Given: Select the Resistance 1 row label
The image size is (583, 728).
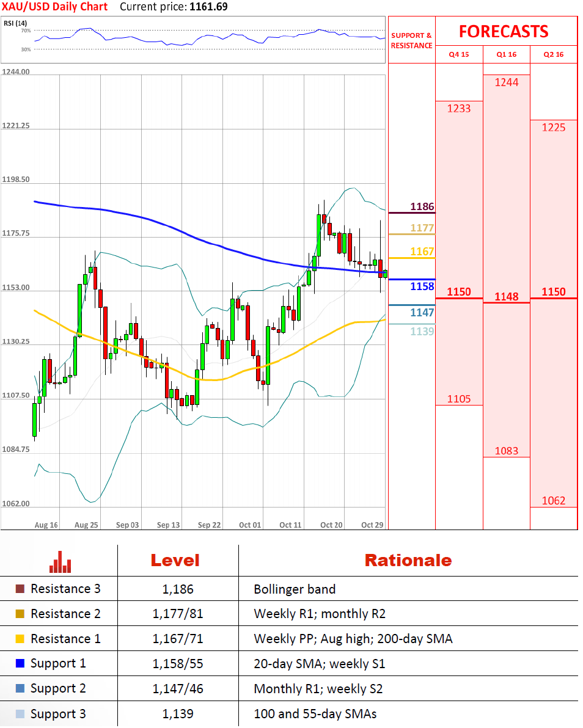Looking at the screenshot, I should pos(65,639).
